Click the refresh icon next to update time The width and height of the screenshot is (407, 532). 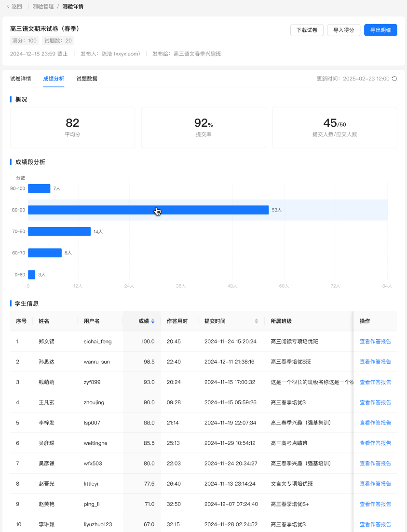394,79
